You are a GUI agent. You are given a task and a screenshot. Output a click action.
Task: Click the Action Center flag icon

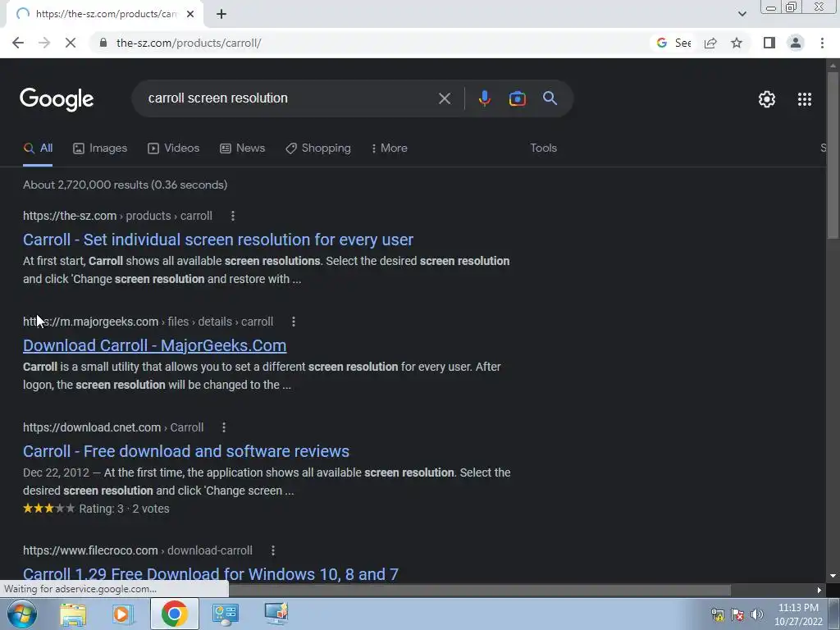[737, 614]
